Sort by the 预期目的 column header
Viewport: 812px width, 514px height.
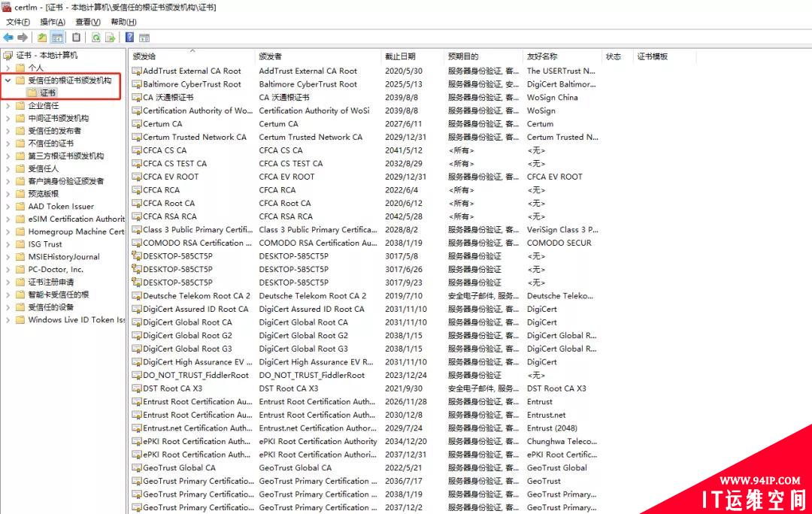pos(483,56)
